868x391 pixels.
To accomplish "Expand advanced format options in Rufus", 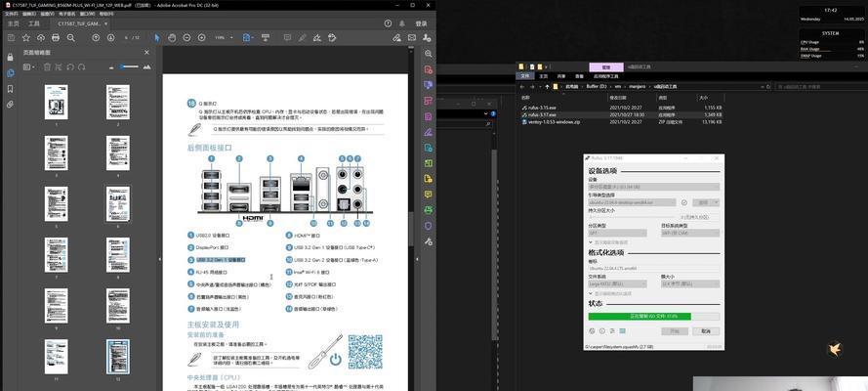I will click(x=610, y=293).
